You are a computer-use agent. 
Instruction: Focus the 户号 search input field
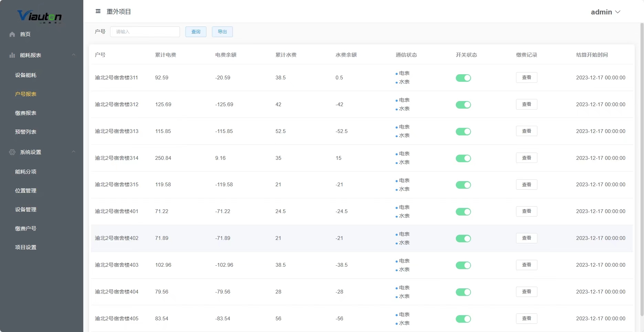145,32
